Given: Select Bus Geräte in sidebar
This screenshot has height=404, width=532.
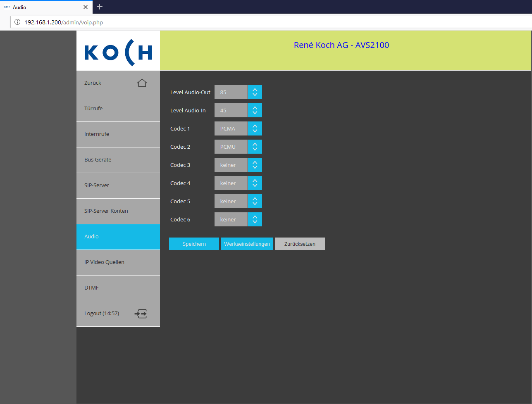Looking at the screenshot, I should (x=118, y=160).
